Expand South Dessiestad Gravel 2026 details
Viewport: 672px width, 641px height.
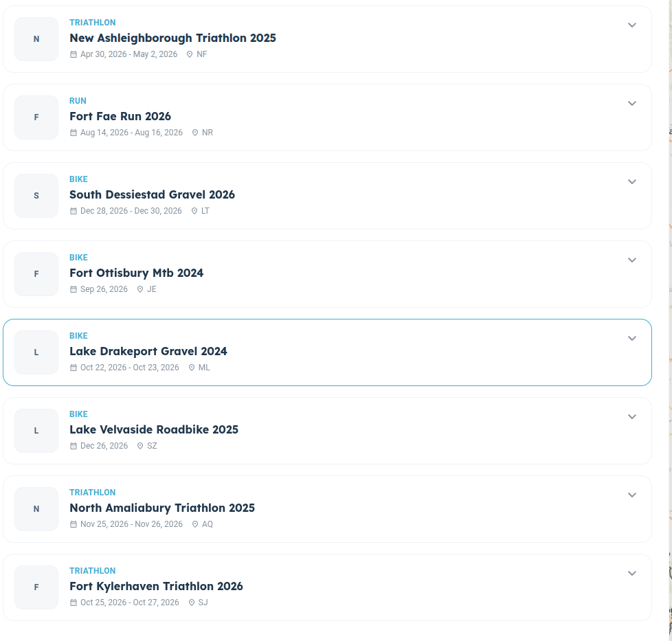pos(631,182)
